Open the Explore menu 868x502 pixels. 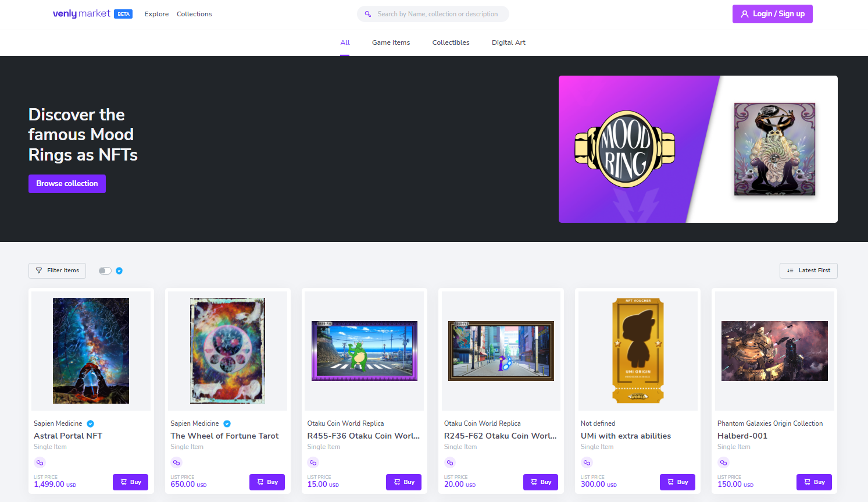pos(156,14)
